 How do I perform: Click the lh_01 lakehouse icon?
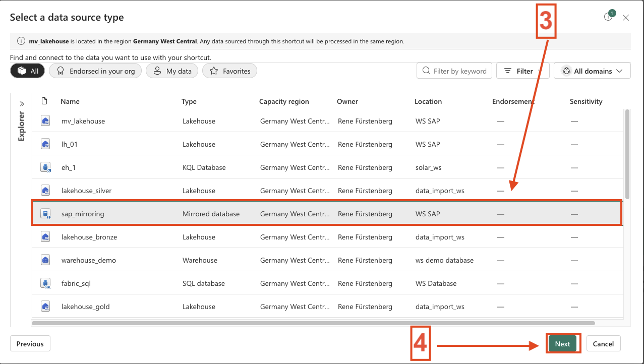tap(45, 144)
